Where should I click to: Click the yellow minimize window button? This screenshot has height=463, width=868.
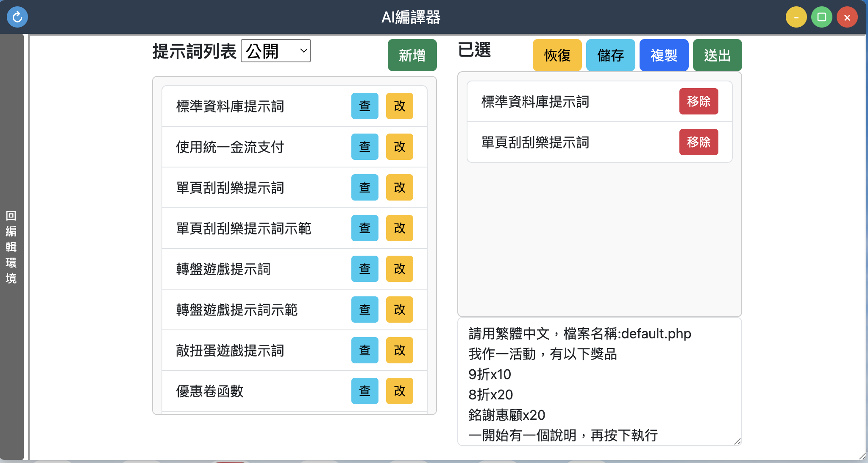click(796, 17)
